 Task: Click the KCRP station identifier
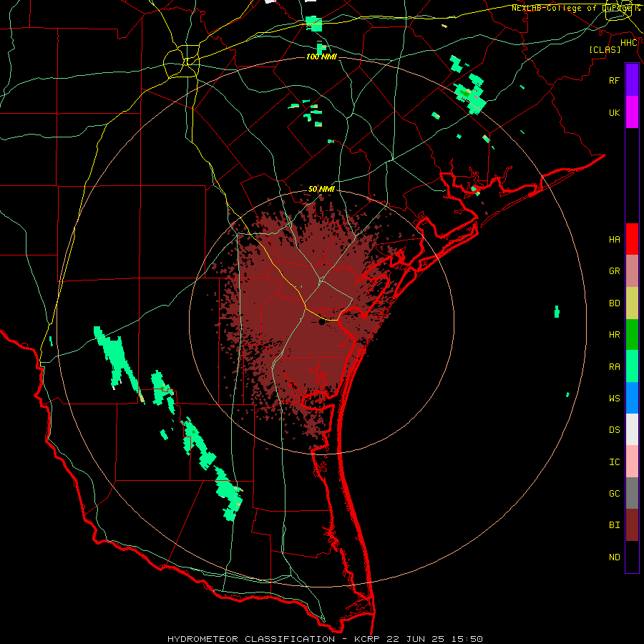click(x=366, y=639)
